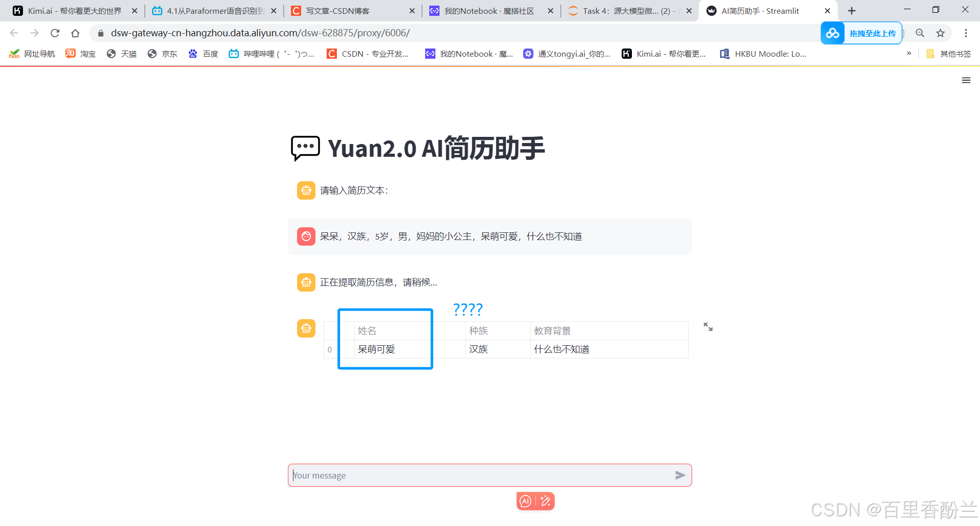The image size is (980, 526).
Task: Open the 天猫 bookmark
Action: tap(121, 54)
